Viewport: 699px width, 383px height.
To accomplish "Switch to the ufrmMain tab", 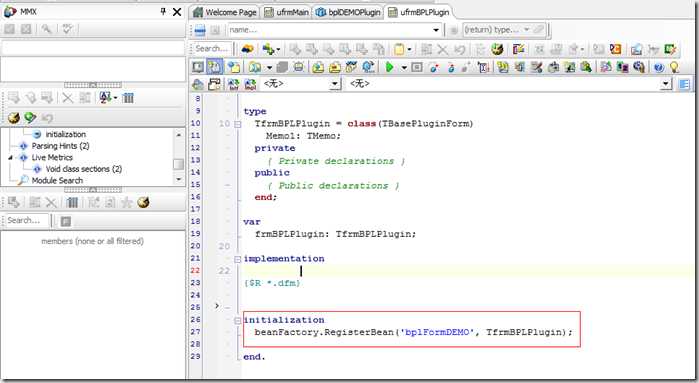I will coord(287,12).
